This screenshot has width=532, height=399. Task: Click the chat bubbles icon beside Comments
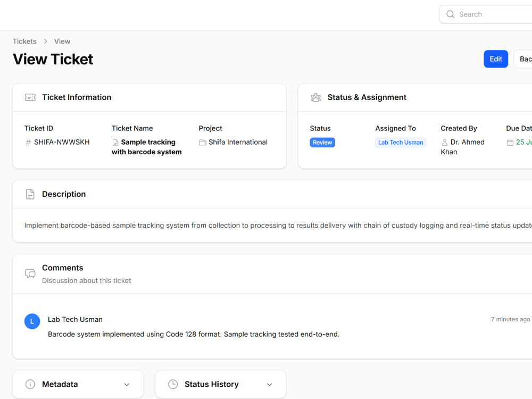30,273
